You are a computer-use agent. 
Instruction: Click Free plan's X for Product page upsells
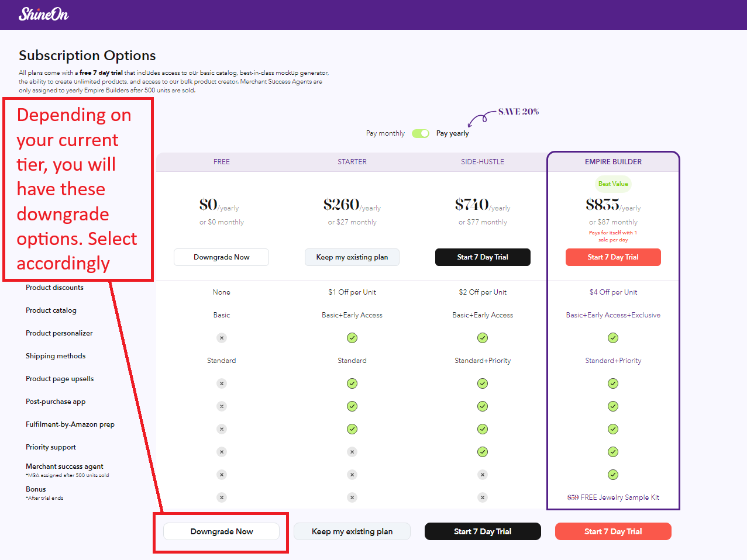click(x=222, y=383)
